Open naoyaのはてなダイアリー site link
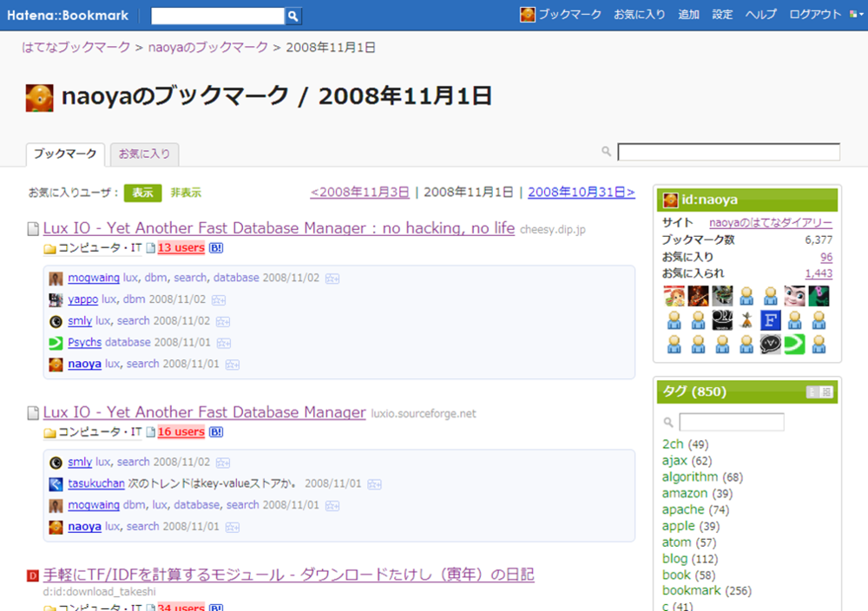 pyautogui.click(x=771, y=222)
